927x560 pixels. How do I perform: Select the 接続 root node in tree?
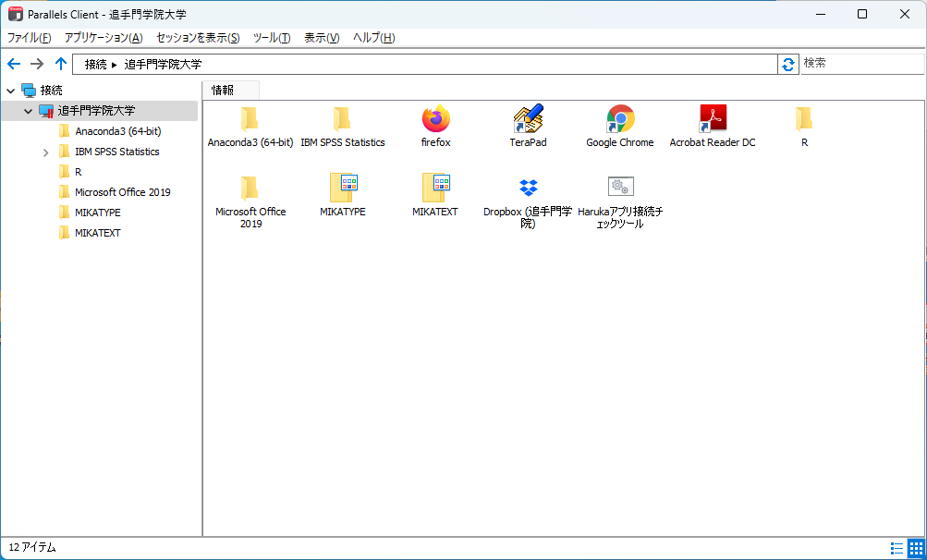pos(52,91)
